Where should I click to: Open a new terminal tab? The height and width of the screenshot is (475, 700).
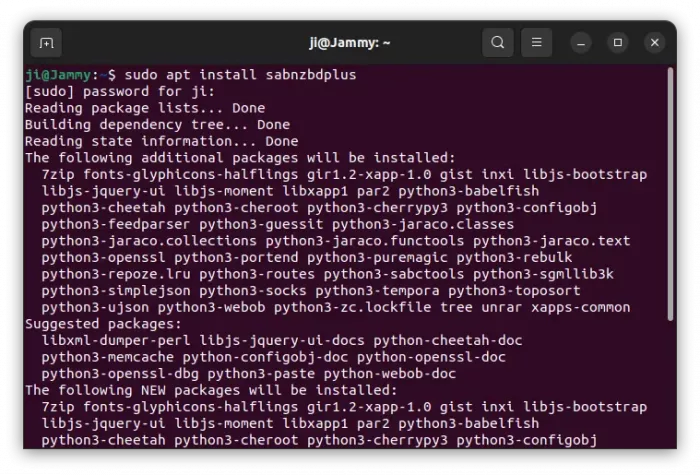tap(45, 43)
